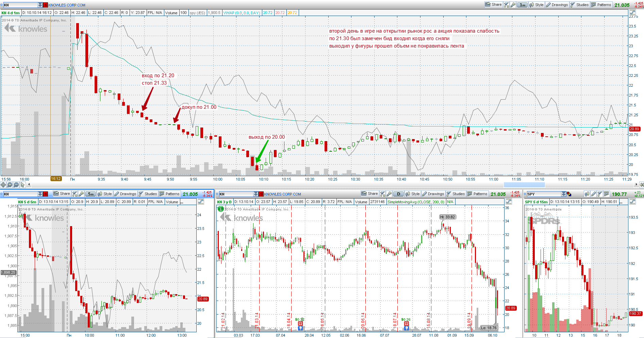Toggle price axis scale icon in SPY chart
644x338 pixels.
tap(633, 202)
